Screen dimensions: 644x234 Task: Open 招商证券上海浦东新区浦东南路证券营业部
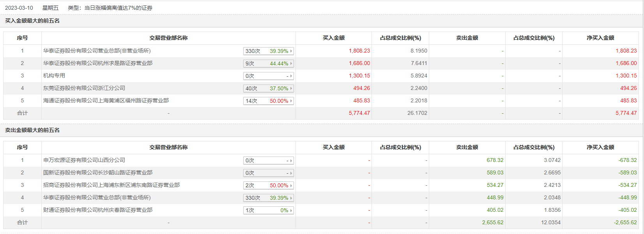(x=111, y=185)
